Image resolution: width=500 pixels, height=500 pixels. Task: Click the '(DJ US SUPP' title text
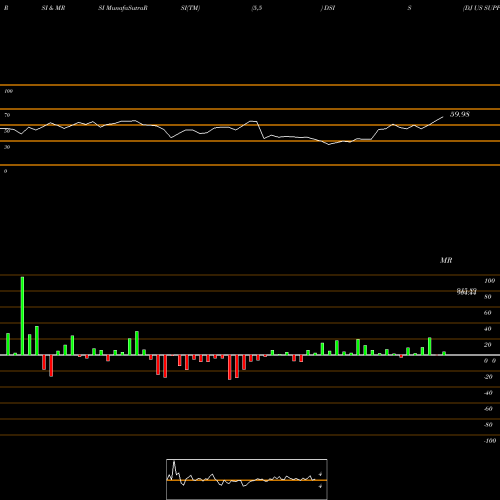coord(481,8)
